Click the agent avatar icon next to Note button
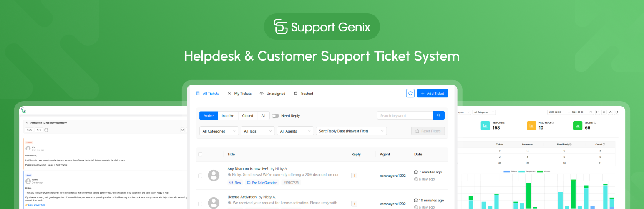The width and height of the screenshot is (644, 209). 46,130
